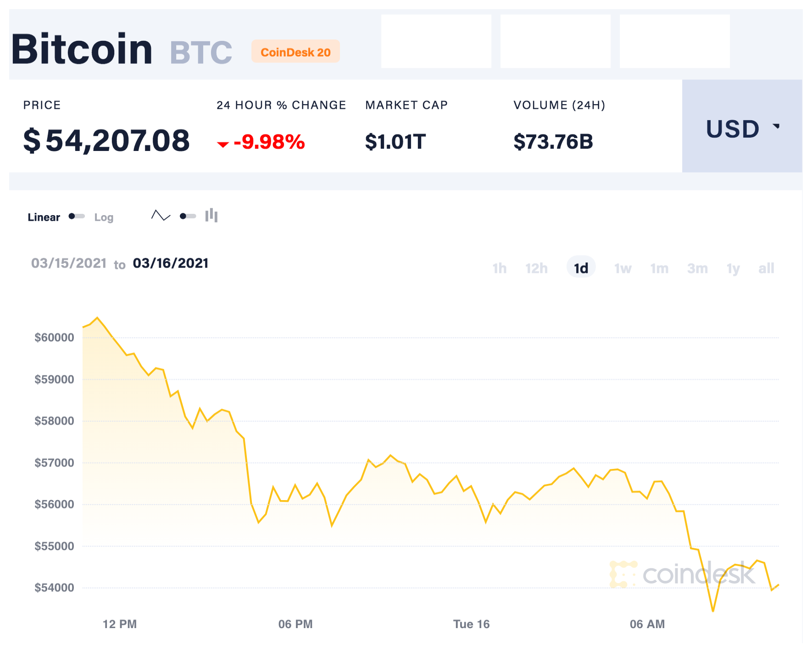View the all-time chart range
Viewport: 812px width, 646px height.
pyautogui.click(x=766, y=268)
